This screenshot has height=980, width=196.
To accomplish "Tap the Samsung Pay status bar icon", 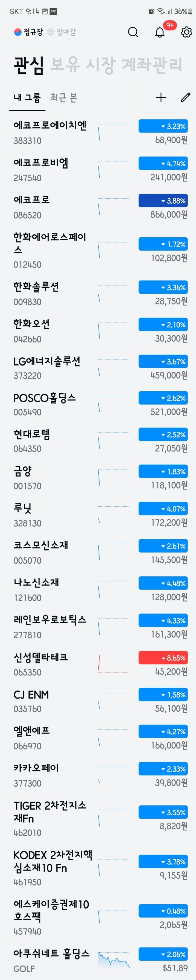I will [x=53, y=11].
